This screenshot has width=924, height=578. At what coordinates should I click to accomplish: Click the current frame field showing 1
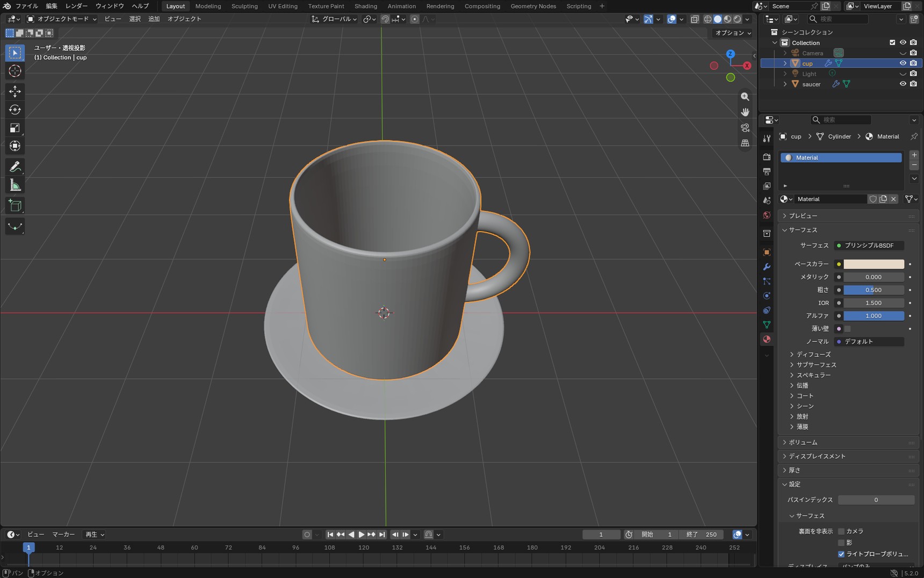(601, 534)
